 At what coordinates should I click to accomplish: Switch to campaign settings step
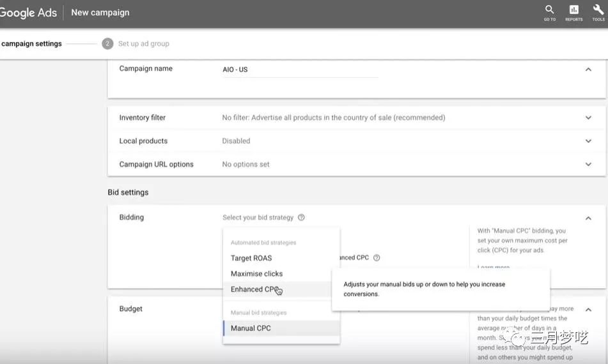click(31, 44)
